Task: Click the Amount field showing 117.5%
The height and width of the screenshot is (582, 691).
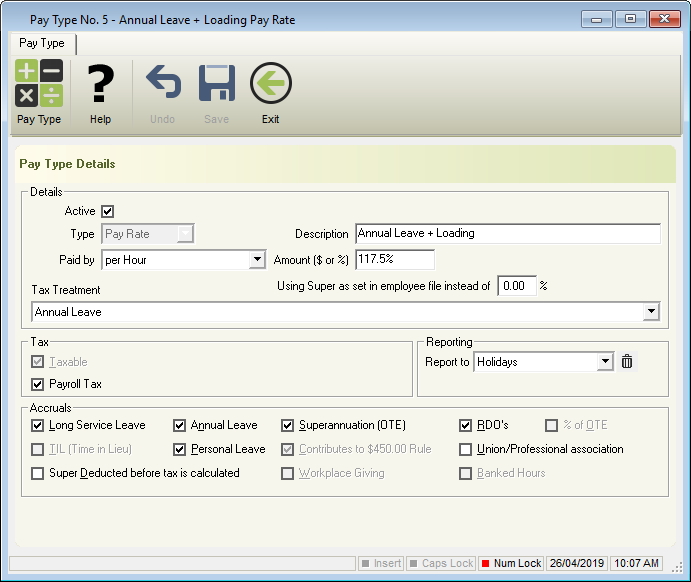Action: [x=395, y=259]
